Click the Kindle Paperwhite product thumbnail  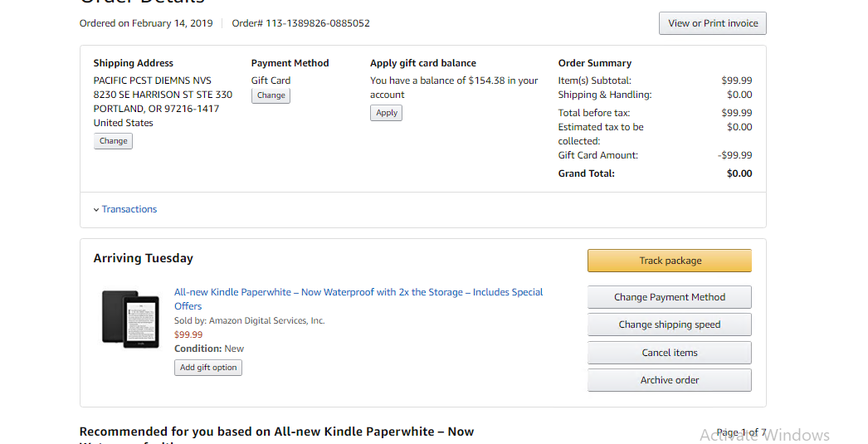pyautogui.click(x=130, y=316)
